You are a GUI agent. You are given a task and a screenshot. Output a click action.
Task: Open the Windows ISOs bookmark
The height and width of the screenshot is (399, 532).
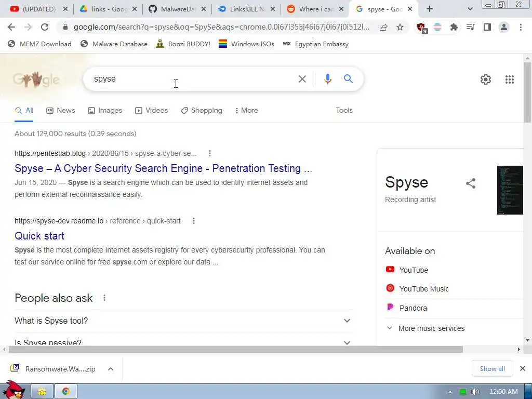(x=246, y=44)
